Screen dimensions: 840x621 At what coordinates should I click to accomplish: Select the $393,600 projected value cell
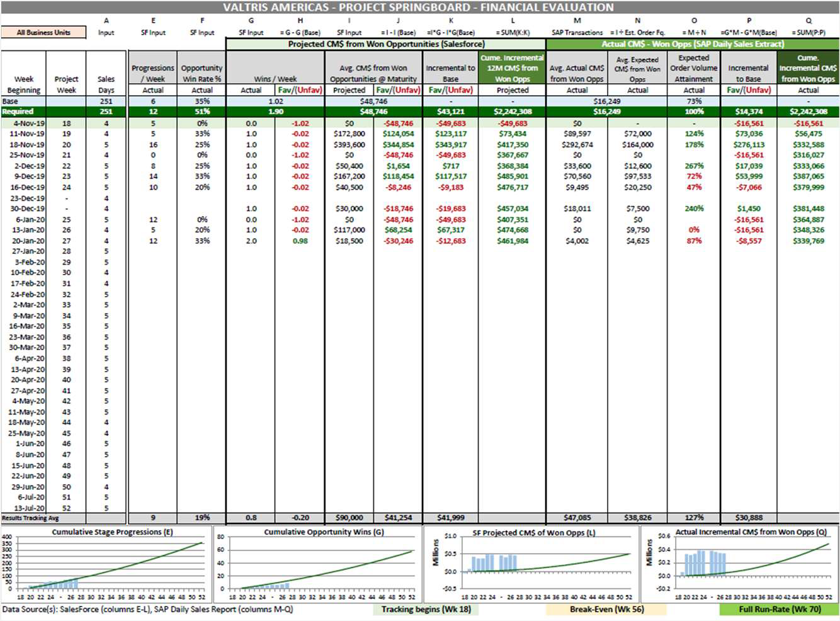coord(349,145)
